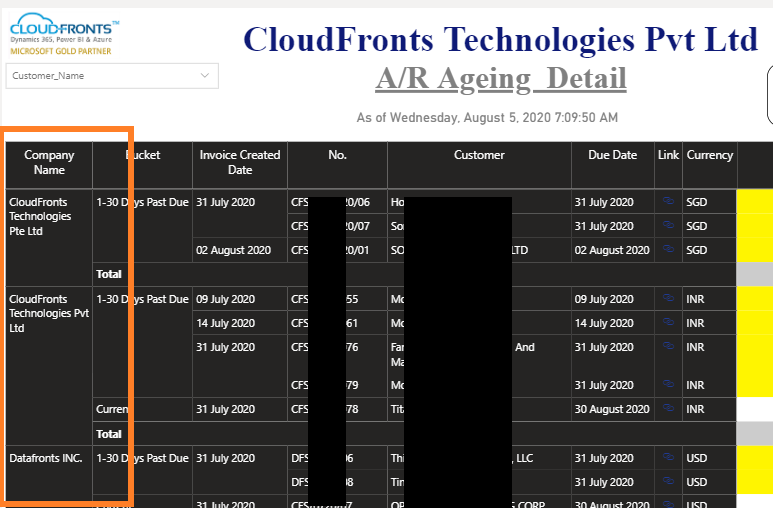Image resolution: width=773 pixels, height=508 pixels.
Task: Open link icon for invoice ending 20/07
Action: pyautogui.click(x=668, y=225)
